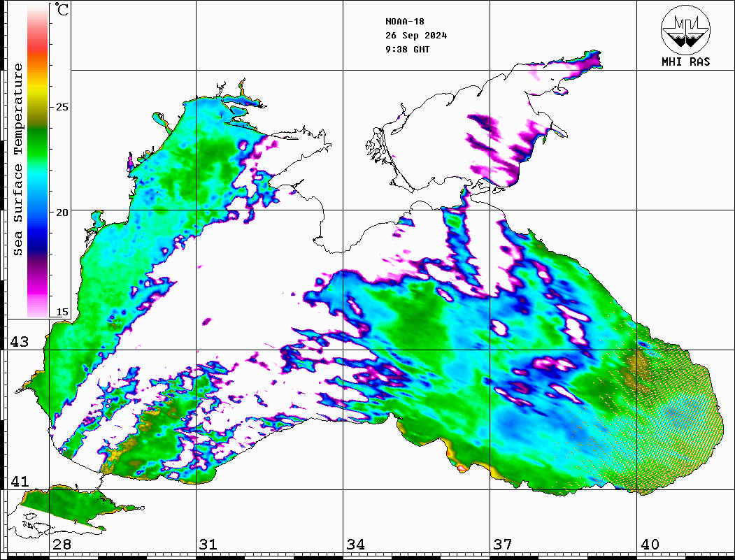The height and width of the screenshot is (560, 735).
Task: Click longitude label 34
Action: (x=355, y=544)
